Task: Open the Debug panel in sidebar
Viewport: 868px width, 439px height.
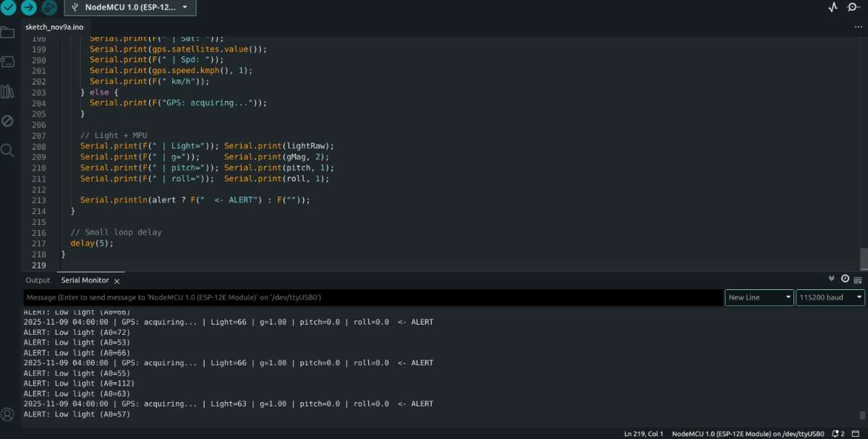Action: click(x=7, y=121)
